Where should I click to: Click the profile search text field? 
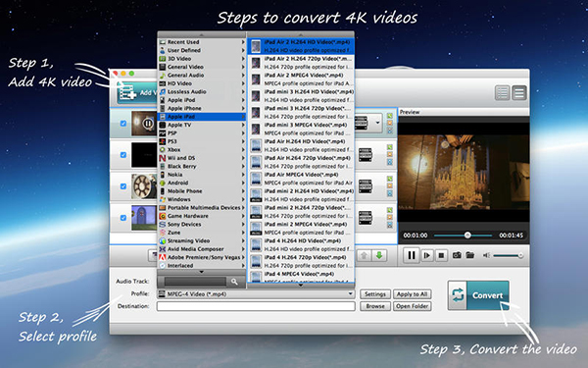pos(195,282)
